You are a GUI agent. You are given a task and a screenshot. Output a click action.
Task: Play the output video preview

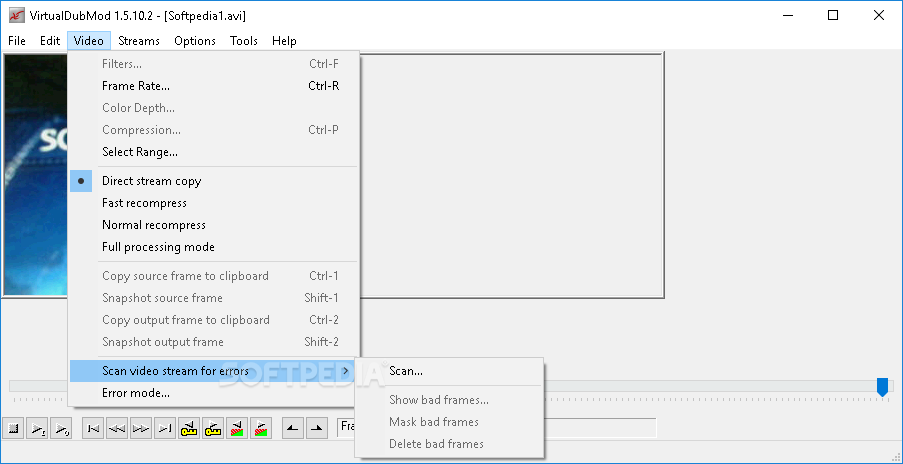(x=61, y=428)
